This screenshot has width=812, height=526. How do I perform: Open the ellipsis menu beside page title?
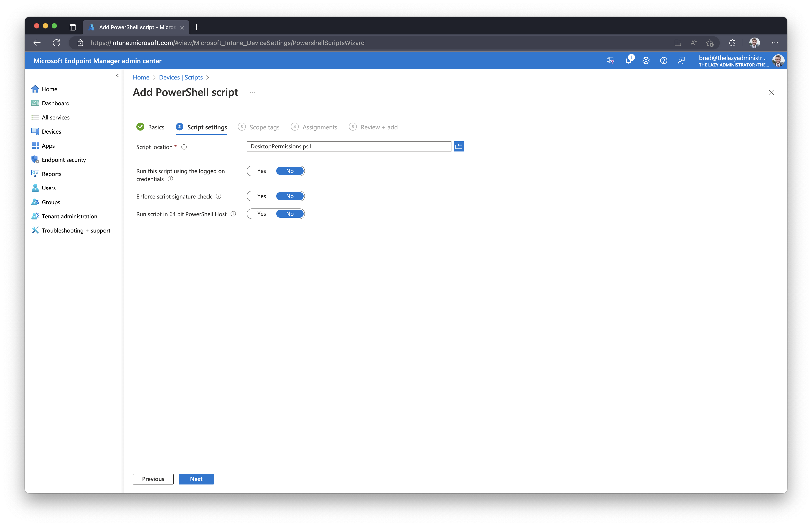click(252, 92)
